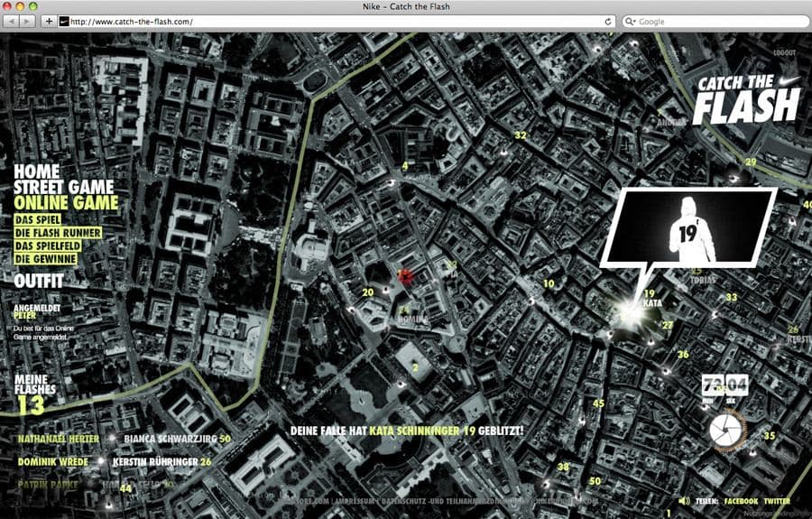Click the faded name Patrik Papke
The height and width of the screenshot is (519, 812).
pos(48,486)
